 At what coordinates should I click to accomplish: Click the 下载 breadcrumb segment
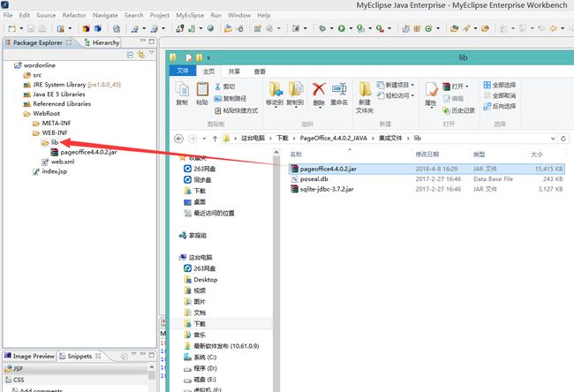(x=283, y=138)
